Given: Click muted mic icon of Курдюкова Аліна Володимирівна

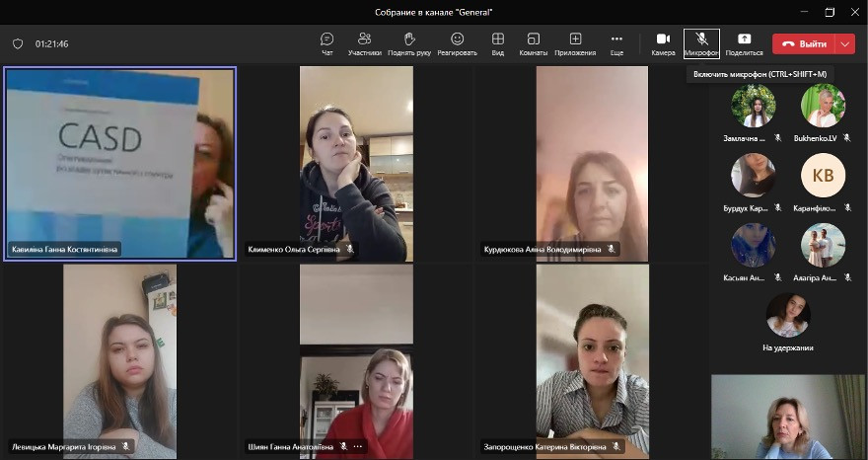Looking at the screenshot, I should click(x=612, y=249).
